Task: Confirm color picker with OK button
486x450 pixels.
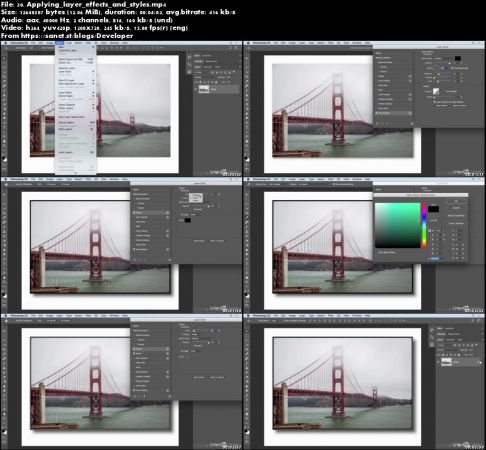Action: [456, 201]
